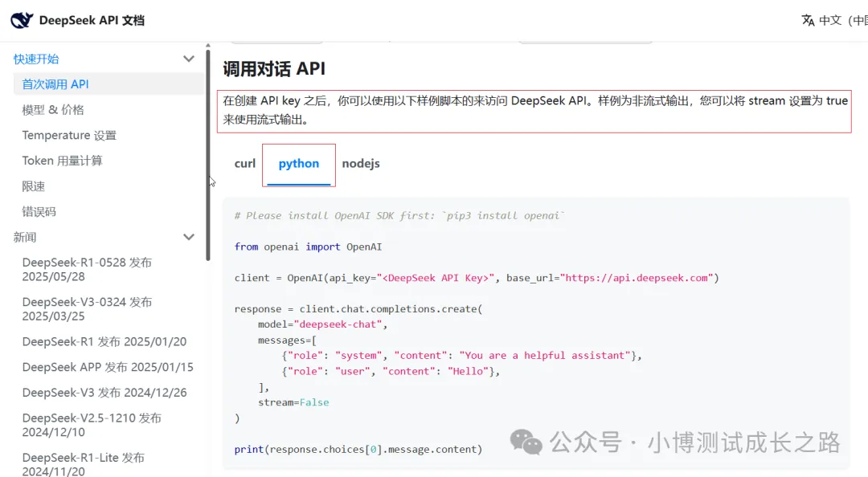Image resolution: width=868 pixels, height=477 pixels.
Task: Collapse the 新闻 section chevron
Action: pyautogui.click(x=189, y=237)
